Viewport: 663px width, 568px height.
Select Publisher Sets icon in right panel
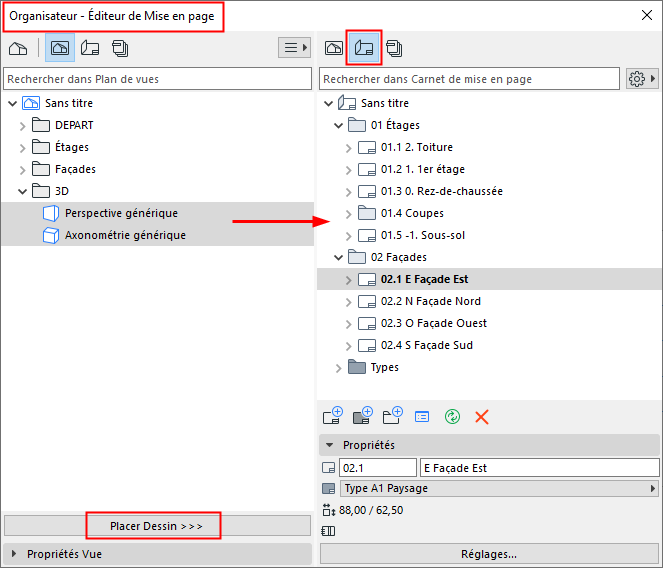click(394, 48)
